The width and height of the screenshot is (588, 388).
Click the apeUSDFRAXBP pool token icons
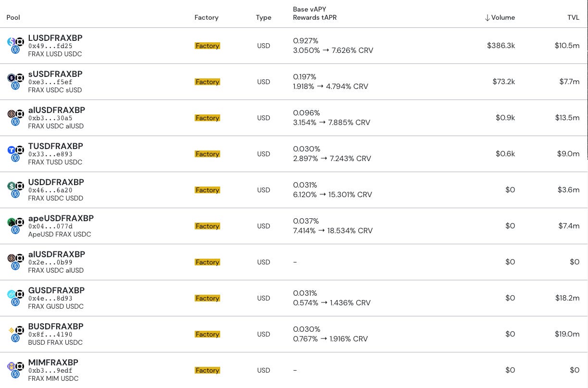[x=15, y=226]
